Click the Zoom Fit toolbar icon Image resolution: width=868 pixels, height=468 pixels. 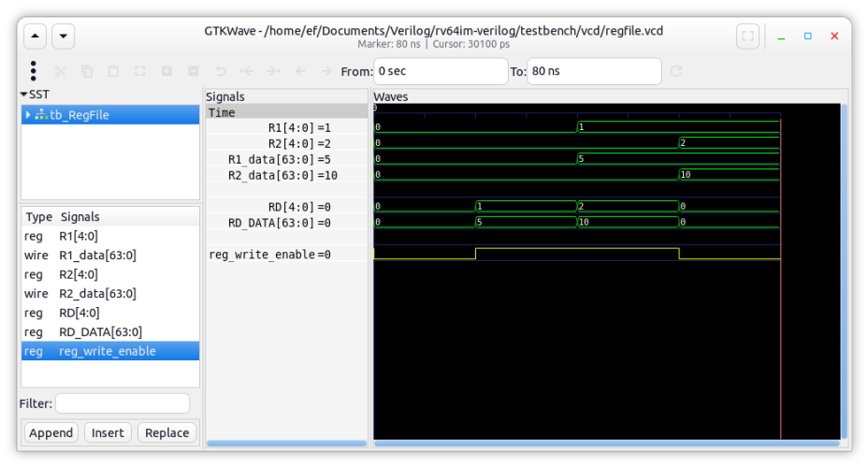(x=140, y=71)
